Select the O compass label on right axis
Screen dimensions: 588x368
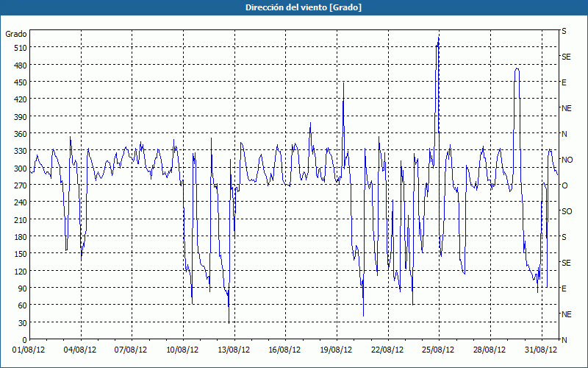coord(564,185)
